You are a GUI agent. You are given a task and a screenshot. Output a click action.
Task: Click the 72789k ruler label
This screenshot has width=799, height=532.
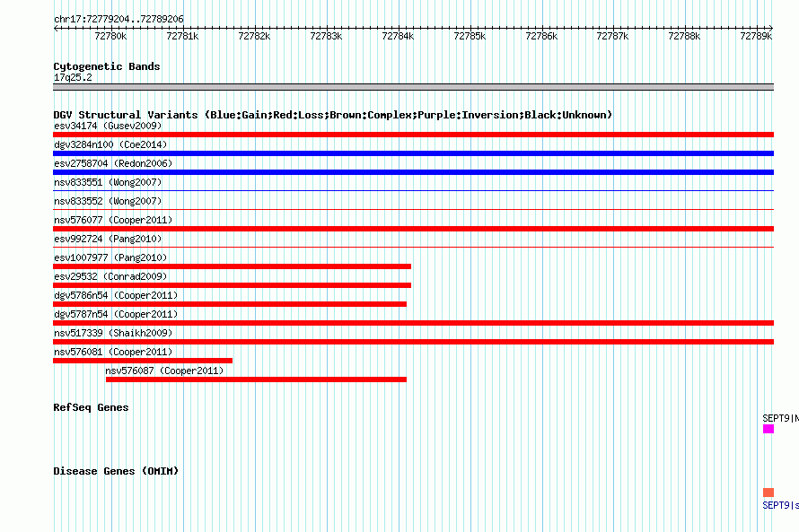point(756,36)
